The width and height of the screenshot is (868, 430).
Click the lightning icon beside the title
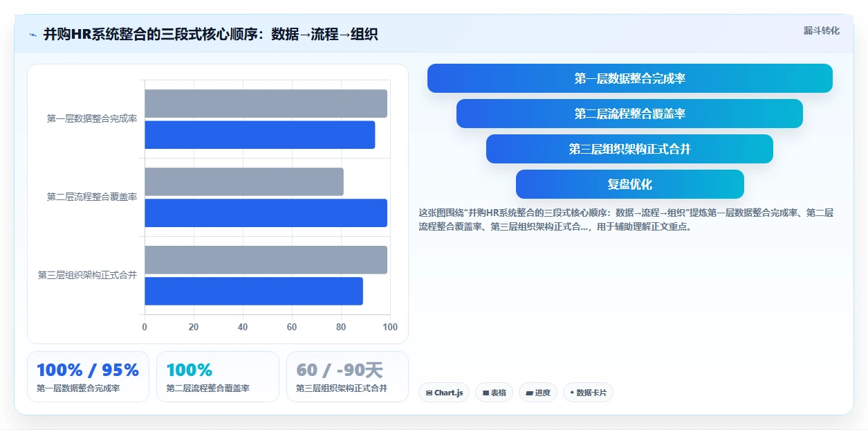33,35
